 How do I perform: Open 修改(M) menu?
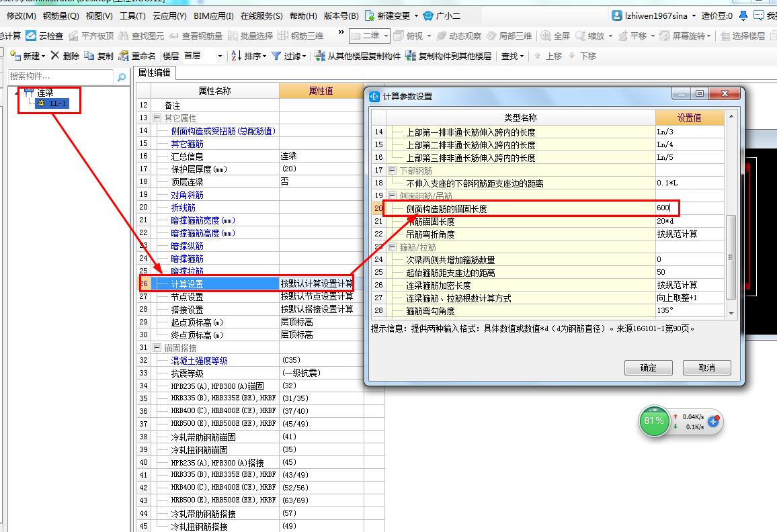pyautogui.click(x=21, y=16)
